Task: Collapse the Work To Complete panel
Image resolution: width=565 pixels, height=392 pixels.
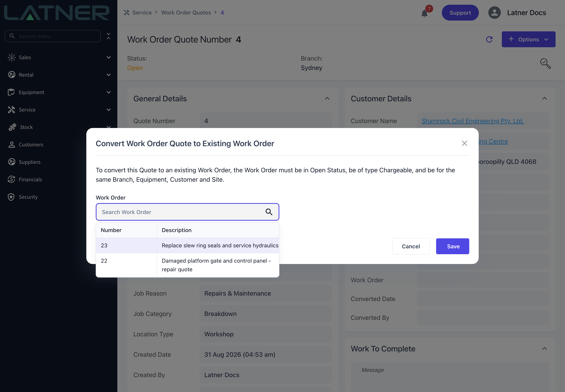Action: [544, 349]
